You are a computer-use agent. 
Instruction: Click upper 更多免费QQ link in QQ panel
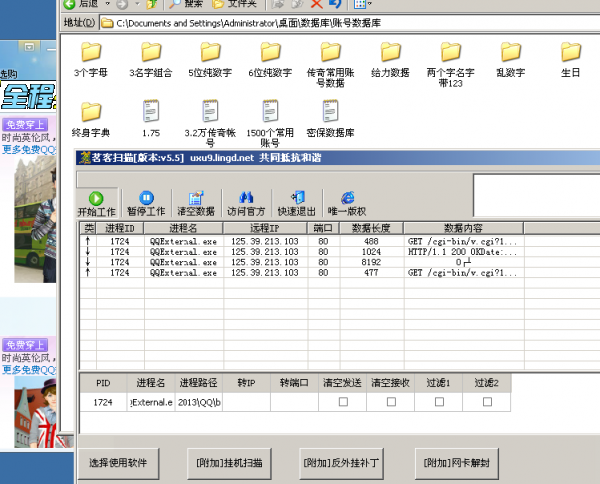click(x=29, y=149)
